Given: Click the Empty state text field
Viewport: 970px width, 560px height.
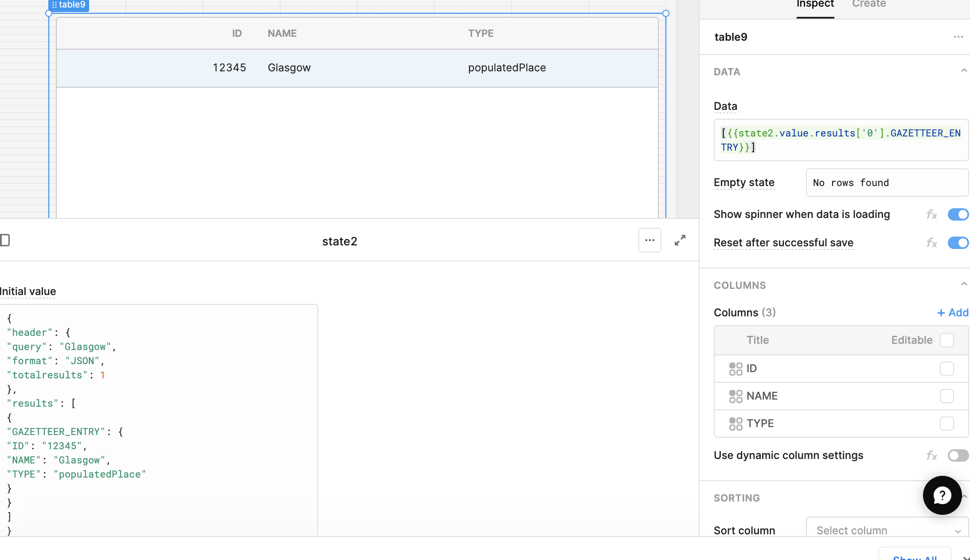Looking at the screenshot, I should point(887,183).
